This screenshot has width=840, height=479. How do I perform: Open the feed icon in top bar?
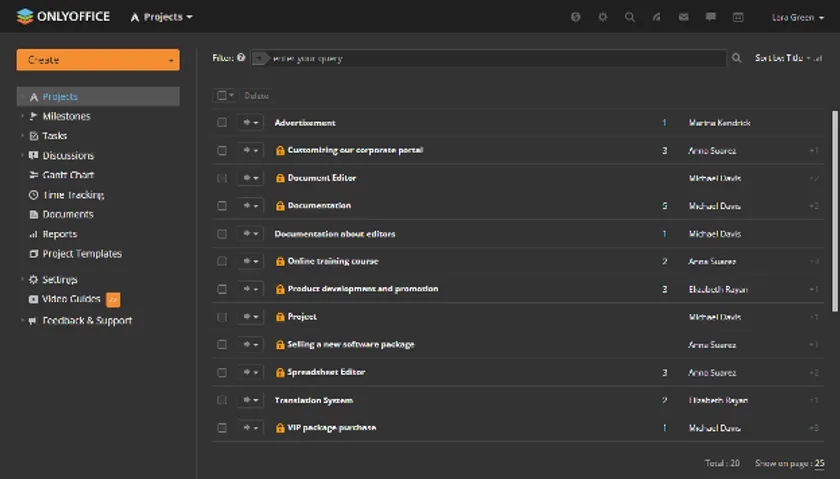(657, 17)
